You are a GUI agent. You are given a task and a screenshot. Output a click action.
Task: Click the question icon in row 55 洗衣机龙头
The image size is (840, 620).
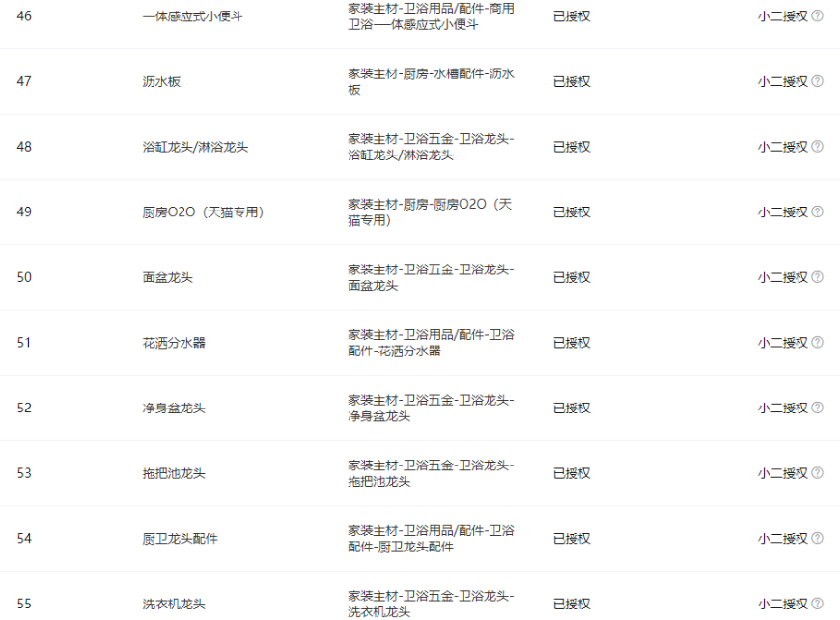coord(818,604)
